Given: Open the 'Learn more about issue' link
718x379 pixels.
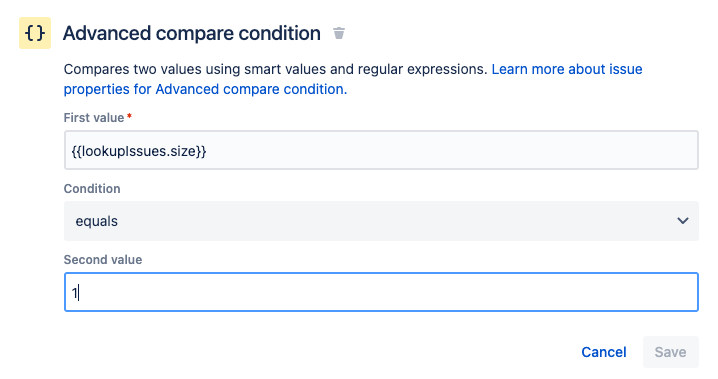Looking at the screenshot, I should tap(567, 69).
